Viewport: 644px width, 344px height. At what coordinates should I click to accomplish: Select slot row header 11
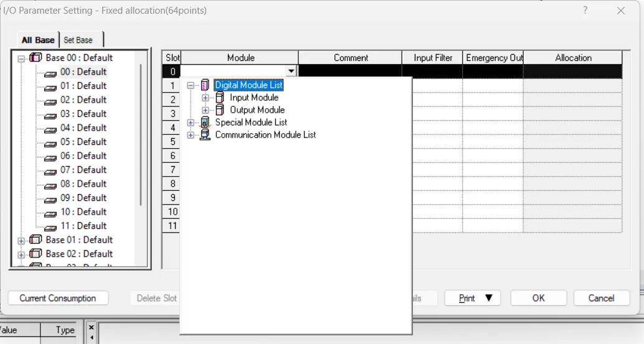click(x=172, y=226)
